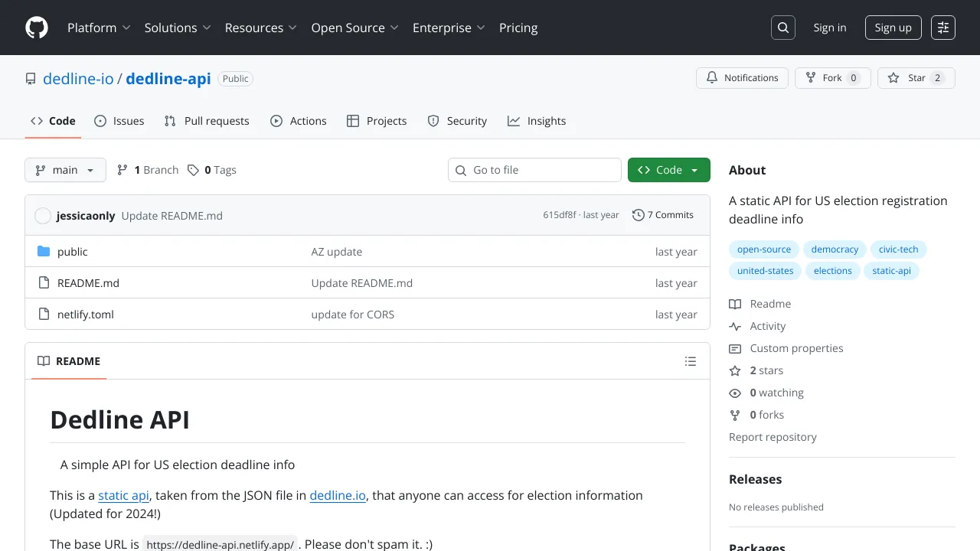Click the tag icon near 0 Tags
The image size is (980, 551).
[194, 170]
